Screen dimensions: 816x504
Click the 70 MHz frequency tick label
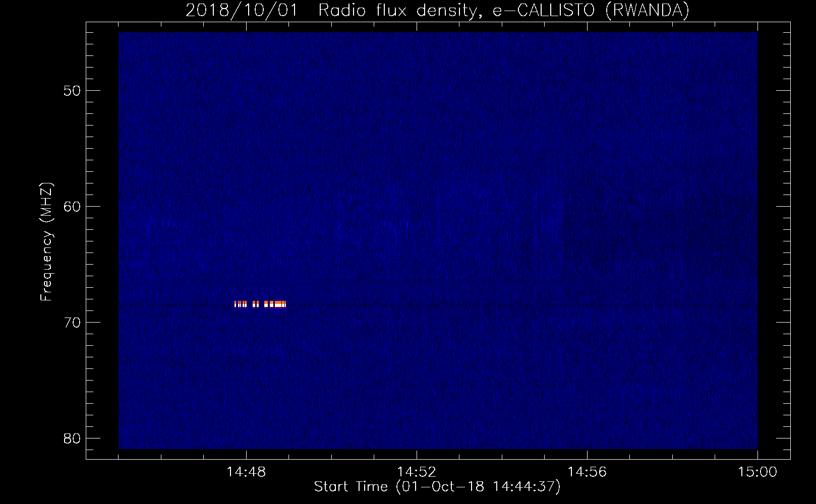click(x=72, y=323)
